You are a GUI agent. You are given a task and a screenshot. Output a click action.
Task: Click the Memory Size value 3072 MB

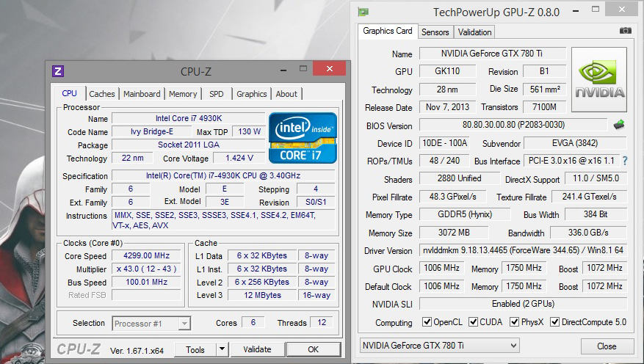[x=453, y=233]
